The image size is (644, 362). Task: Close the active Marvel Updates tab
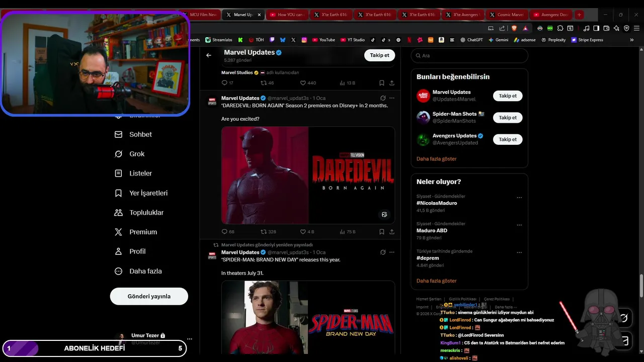click(259, 15)
